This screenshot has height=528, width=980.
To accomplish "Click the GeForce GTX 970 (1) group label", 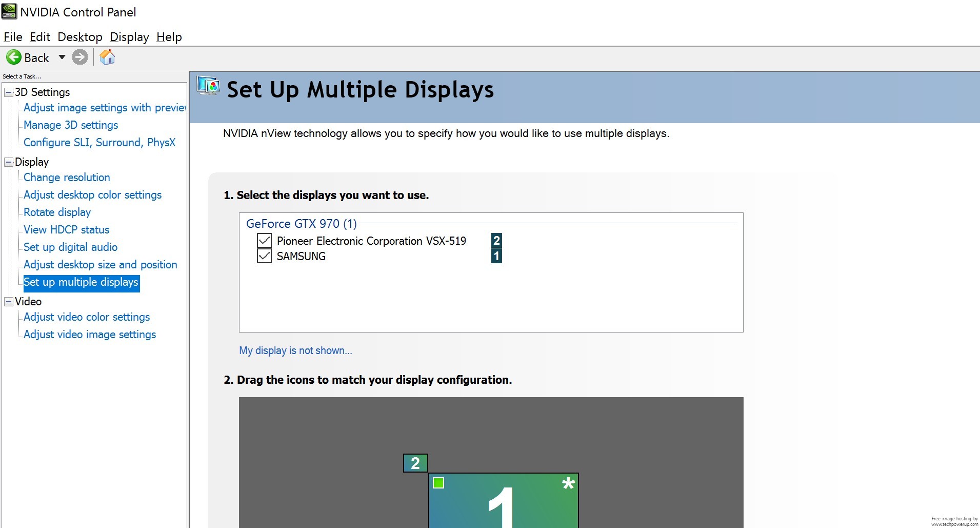I will click(302, 224).
